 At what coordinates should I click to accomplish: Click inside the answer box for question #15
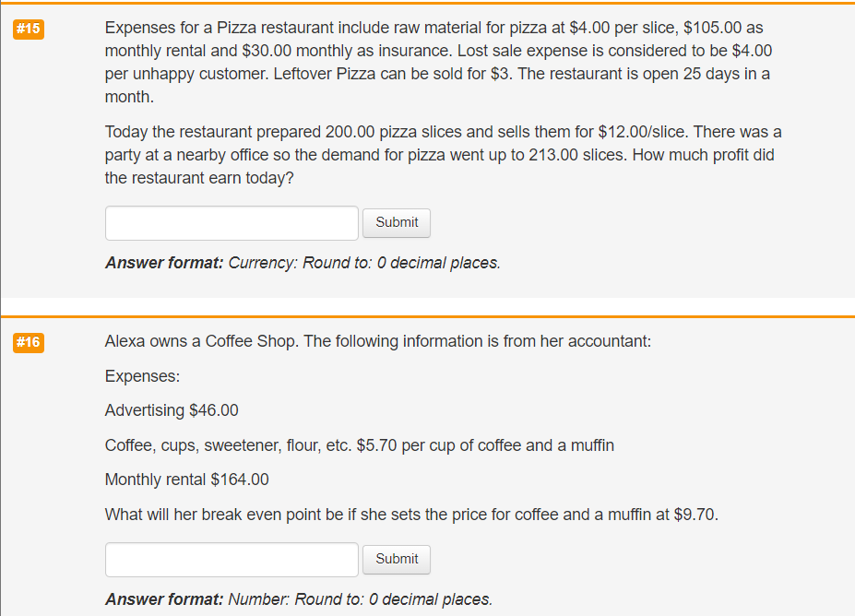point(231,223)
